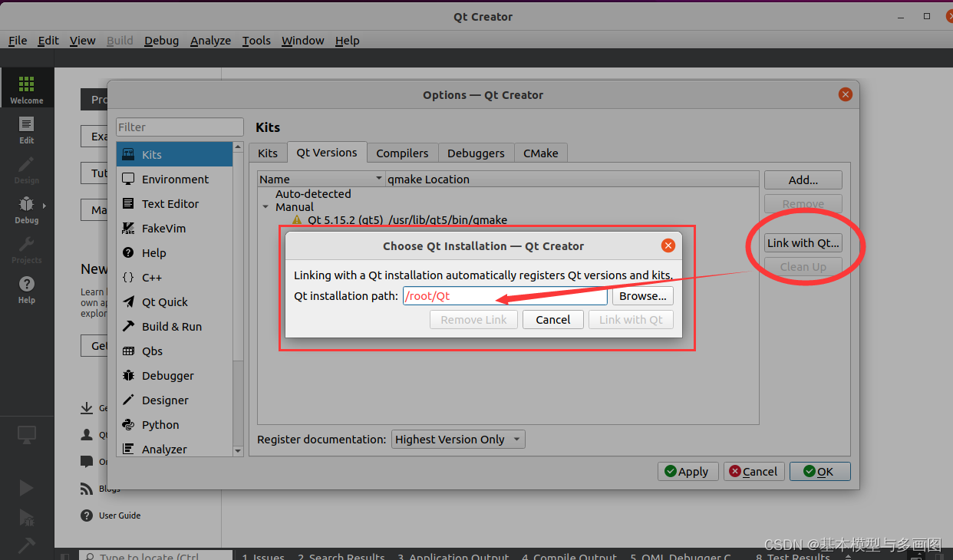
Task: Collapse the Manual tree node
Action: 265,207
